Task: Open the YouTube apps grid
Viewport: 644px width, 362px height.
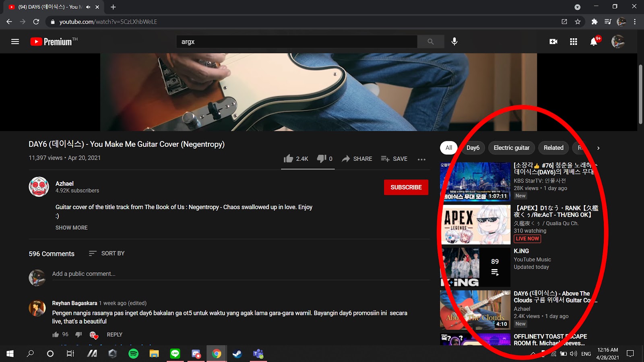Action: pos(574,41)
